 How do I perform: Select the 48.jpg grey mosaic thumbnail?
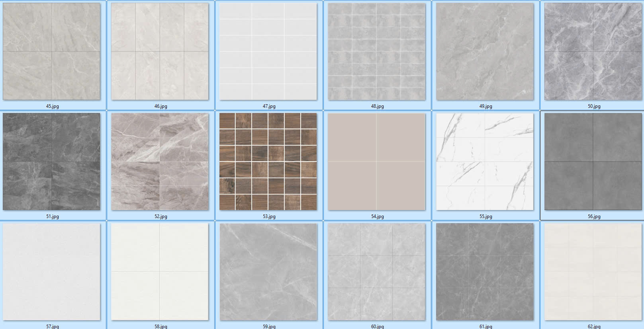point(376,52)
